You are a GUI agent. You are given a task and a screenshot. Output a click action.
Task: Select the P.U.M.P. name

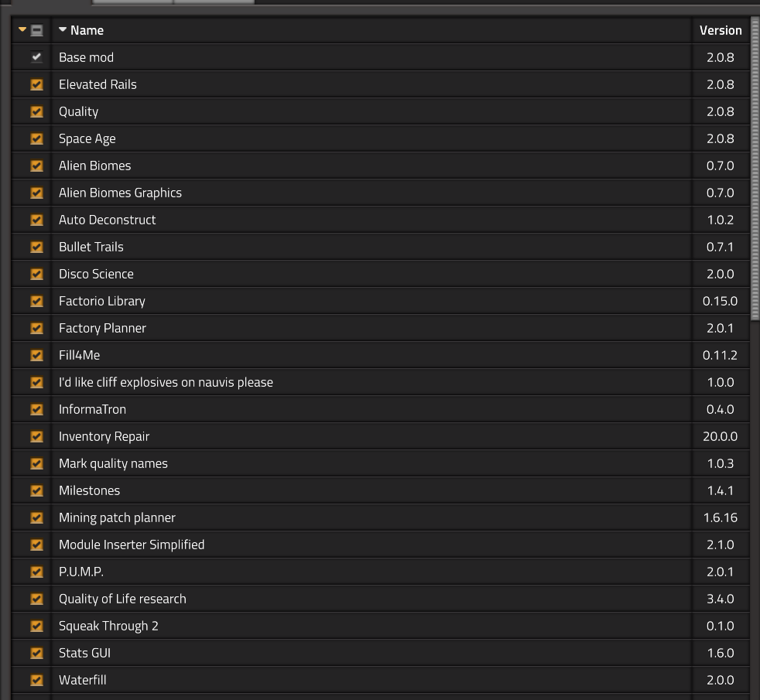(81, 572)
